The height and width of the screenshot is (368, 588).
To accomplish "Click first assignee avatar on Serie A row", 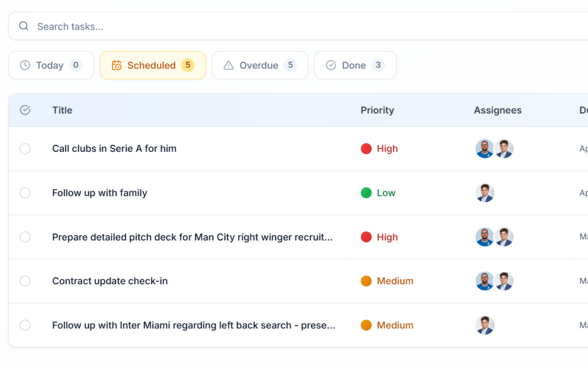I will pyautogui.click(x=485, y=149).
